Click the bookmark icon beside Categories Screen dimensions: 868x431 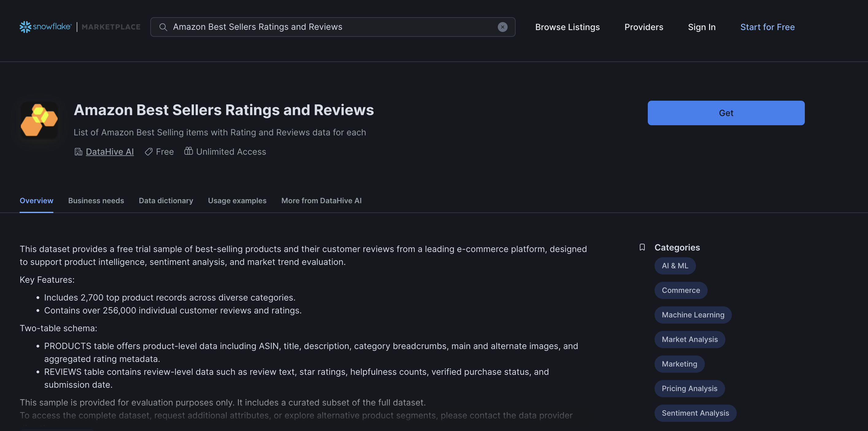coord(642,247)
